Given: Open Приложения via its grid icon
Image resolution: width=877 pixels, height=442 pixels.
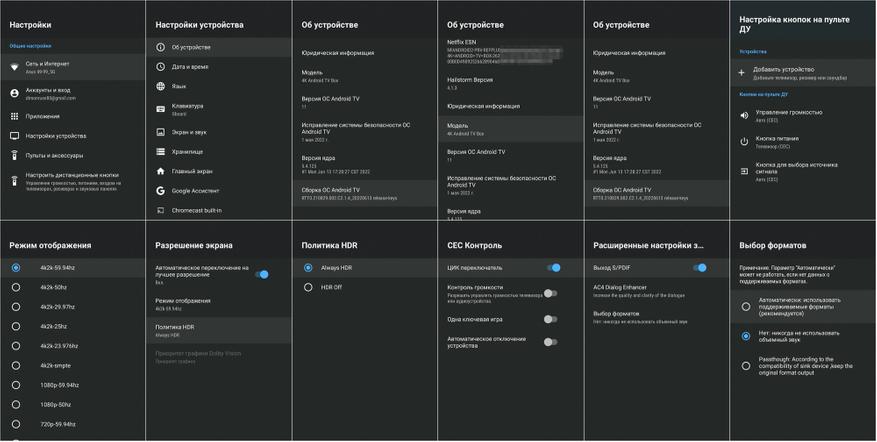Looking at the screenshot, I should (14, 116).
